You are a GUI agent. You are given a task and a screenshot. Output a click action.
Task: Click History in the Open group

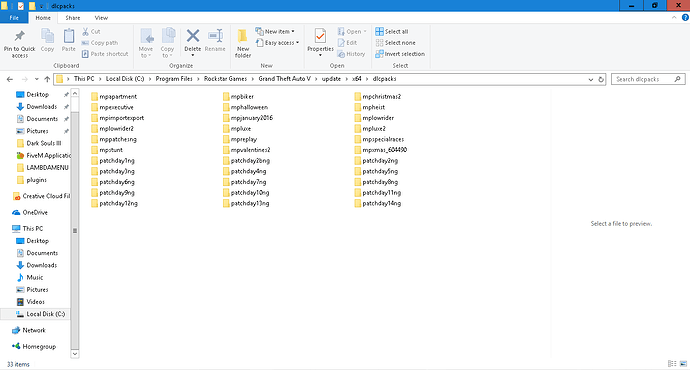tap(351, 54)
